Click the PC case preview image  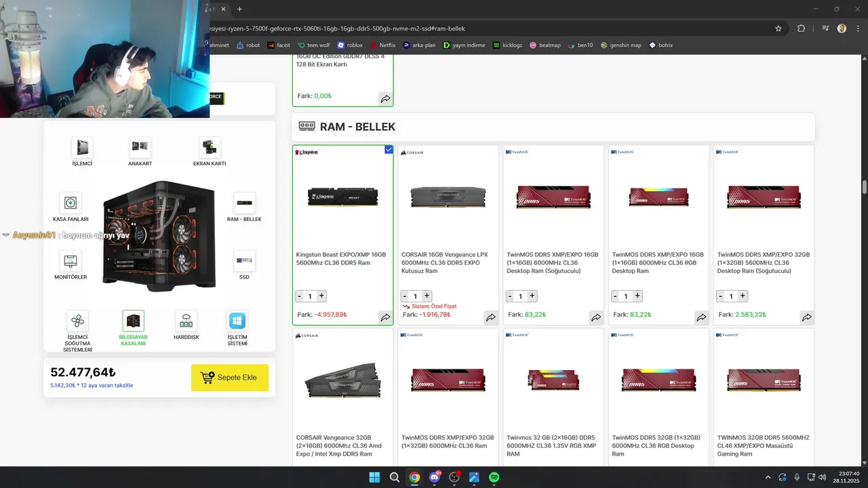pyautogui.click(x=159, y=237)
